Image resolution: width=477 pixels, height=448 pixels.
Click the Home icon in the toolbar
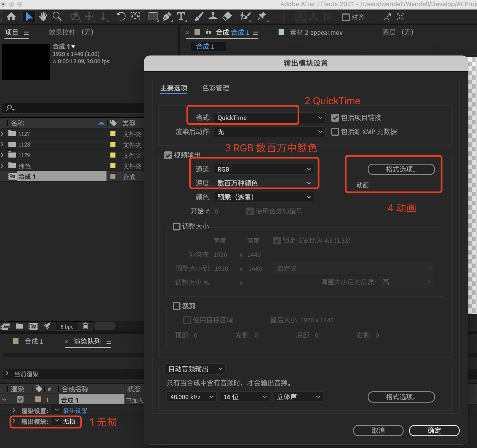[x=11, y=17]
